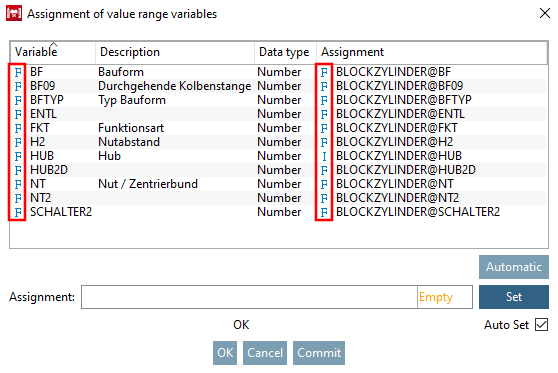Click the Number data type in BF row
This screenshot has height=373, width=558.
[279, 72]
